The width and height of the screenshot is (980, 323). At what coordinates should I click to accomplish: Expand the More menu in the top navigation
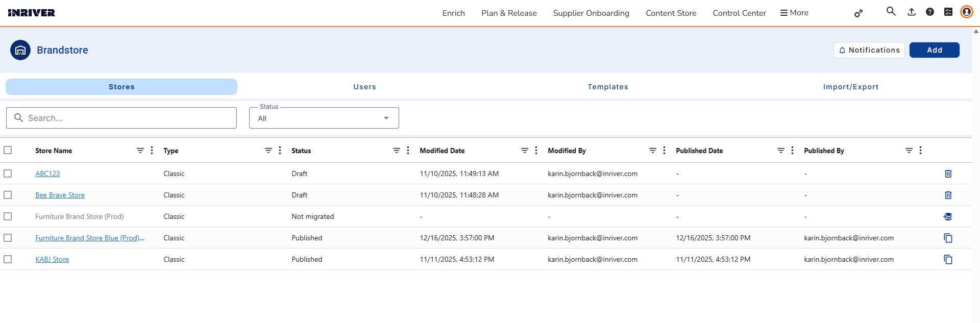(x=794, y=13)
